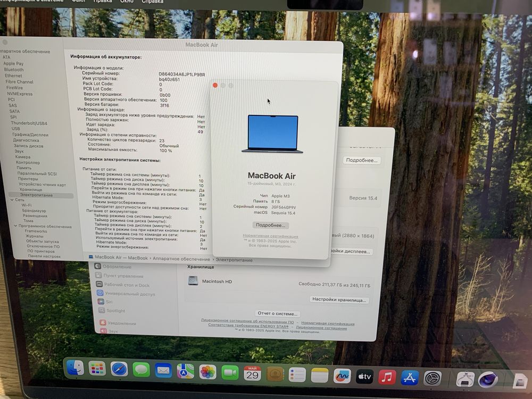The image size is (532, 399).
Task: Open Reminders from the Dock
Action: [297, 375]
